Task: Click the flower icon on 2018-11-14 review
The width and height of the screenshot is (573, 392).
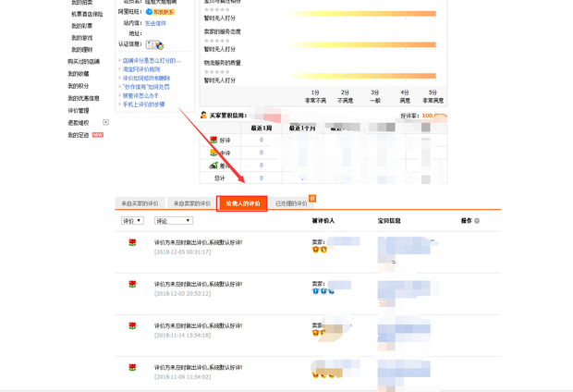Action: tap(132, 325)
